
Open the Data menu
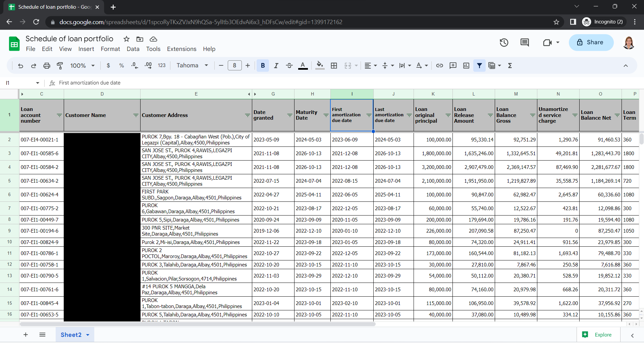coord(133,49)
